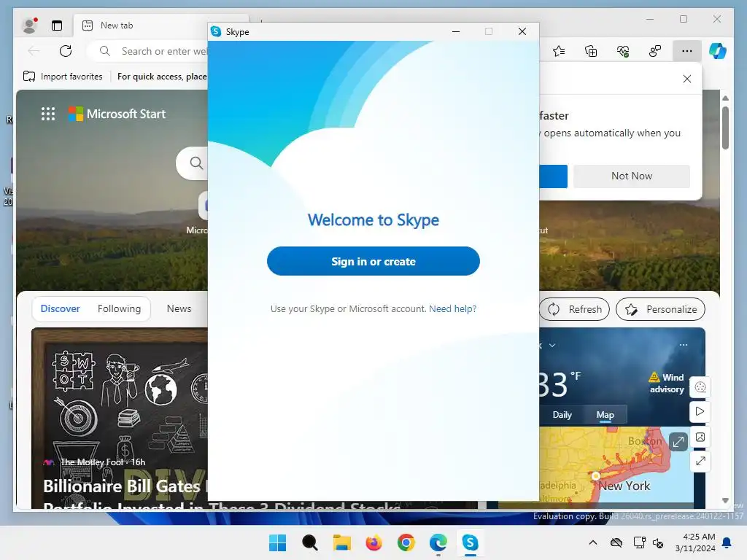Screen dimensions: 747x560
Task: Open Billionaire Bill Gates article card
Action: click(120, 418)
